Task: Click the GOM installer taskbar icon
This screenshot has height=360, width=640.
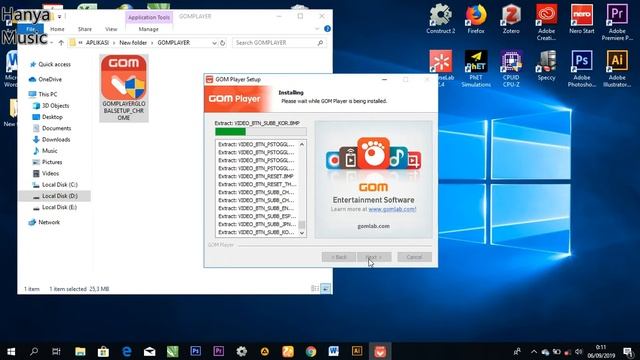Action: (380, 351)
